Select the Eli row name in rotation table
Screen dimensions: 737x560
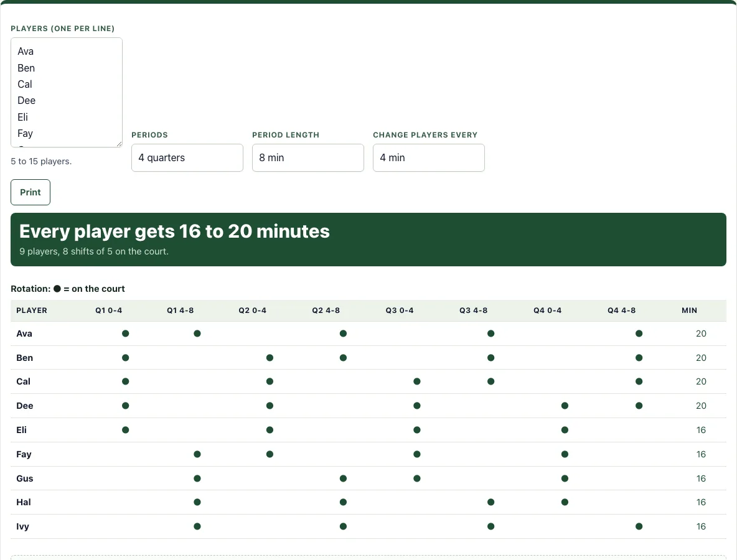coord(22,430)
